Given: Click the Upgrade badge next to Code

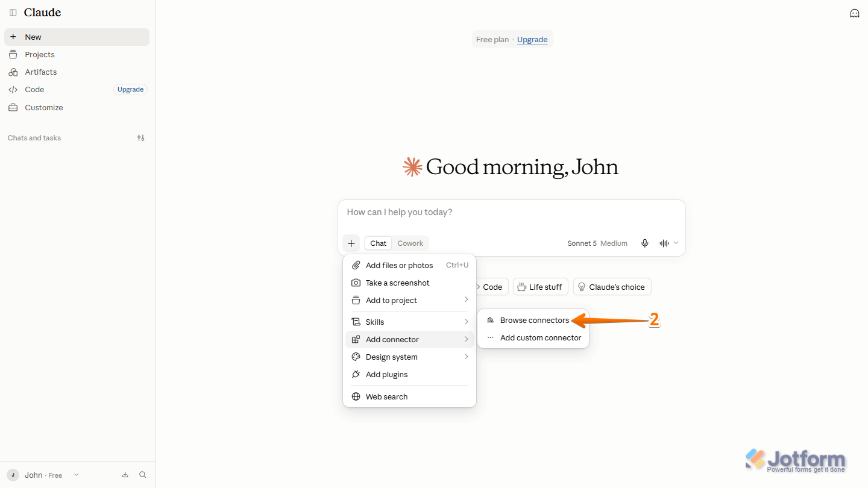Looking at the screenshot, I should click(130, 89).
